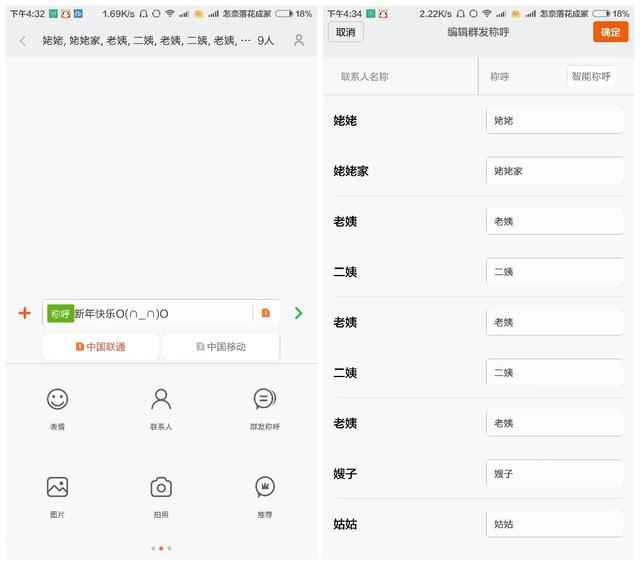
Task: Tap the orange SIM card icon in message box
Action: click(265, 313)
